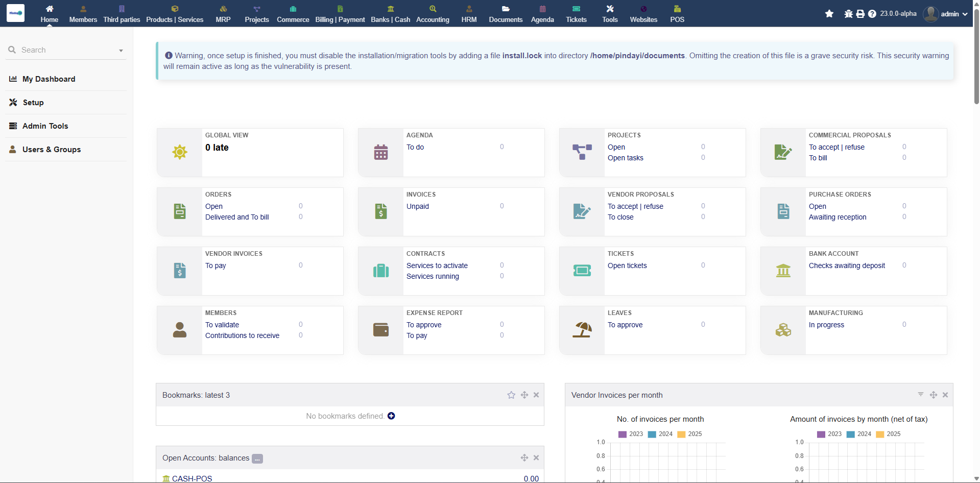Open the CASH-POS account link
This screenshot has width=980, height=483.
[192, 478]
